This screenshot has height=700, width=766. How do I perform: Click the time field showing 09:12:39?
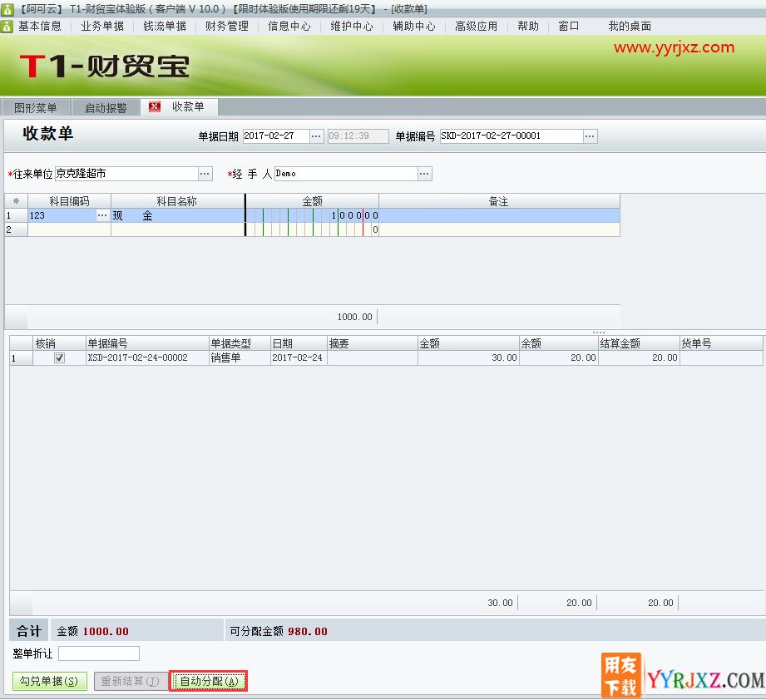[358, 136]
